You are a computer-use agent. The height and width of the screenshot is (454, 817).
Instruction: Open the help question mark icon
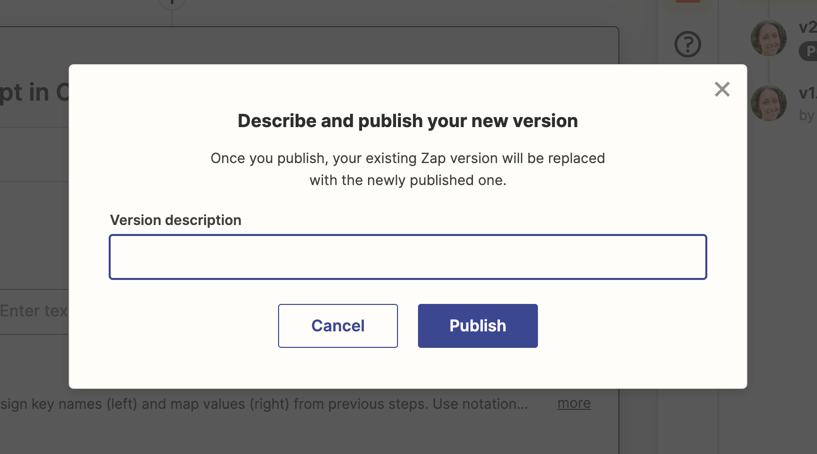click(x=687, y=44)
